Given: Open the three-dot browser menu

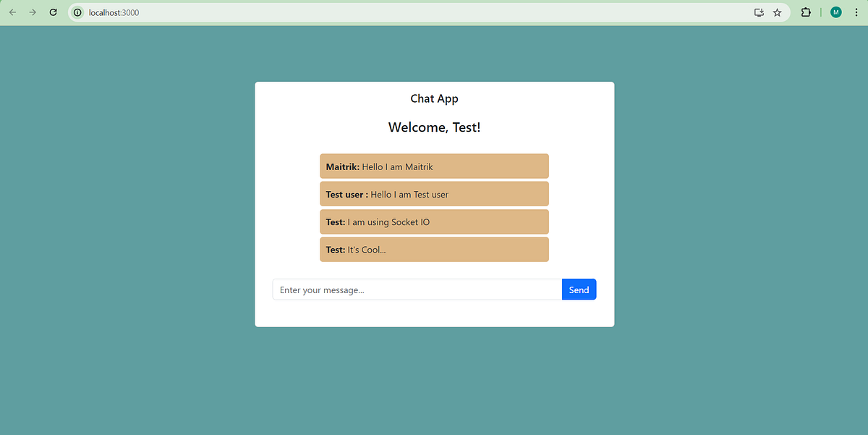Looking at the screenshot, I should tap(856, 12).
